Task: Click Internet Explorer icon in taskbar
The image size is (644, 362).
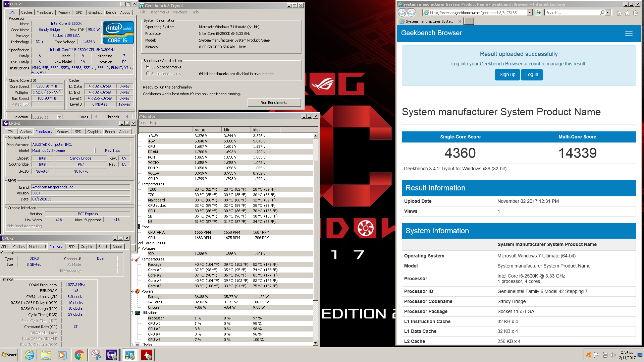Action: click(x=30, y=355)
